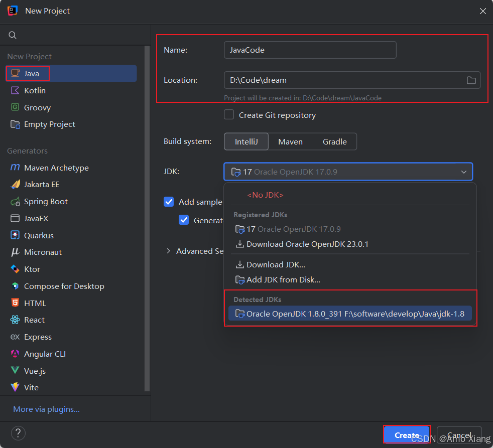Select Maven build system
Viewport: 493px width, 448px height.
[290, 142]
